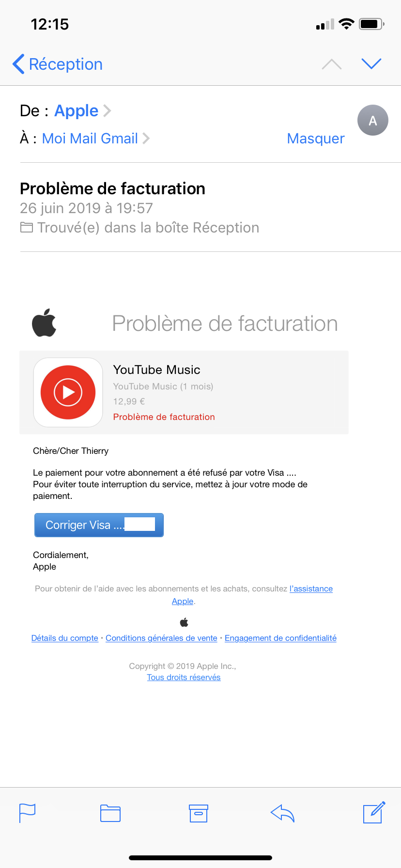Compose a new message with pencil icon
The image size is (401, 868).
(x=374, y=812)
